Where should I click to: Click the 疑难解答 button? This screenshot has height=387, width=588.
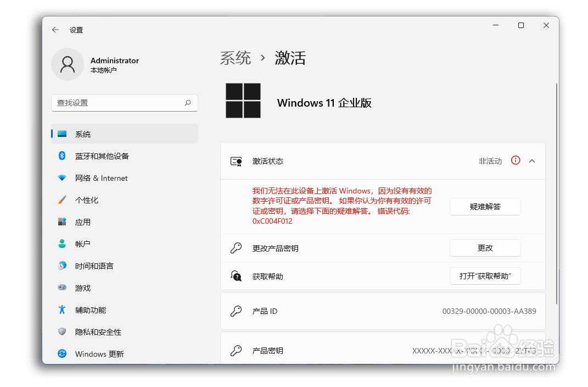pyautogui.click(x=485, y=207)
